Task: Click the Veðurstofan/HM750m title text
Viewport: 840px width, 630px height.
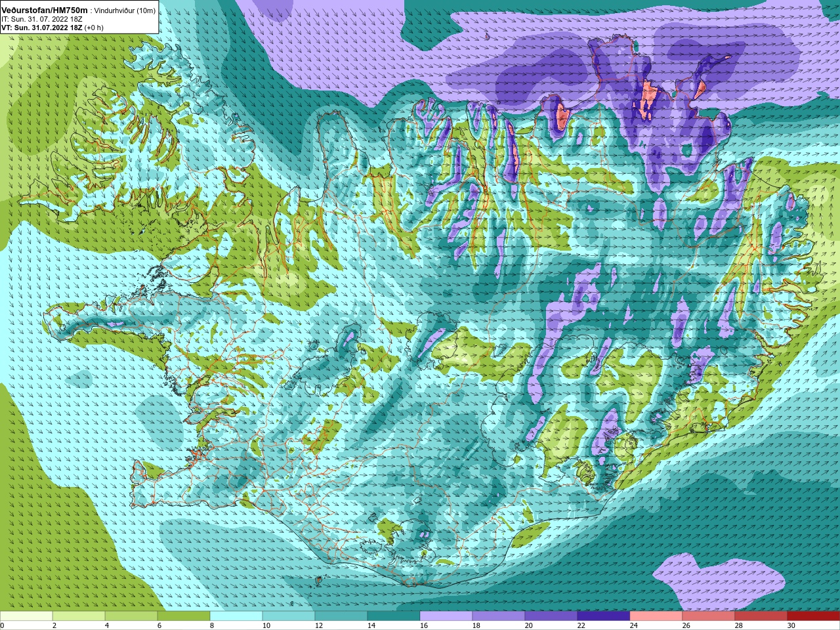Action: (x=45, y=9)
